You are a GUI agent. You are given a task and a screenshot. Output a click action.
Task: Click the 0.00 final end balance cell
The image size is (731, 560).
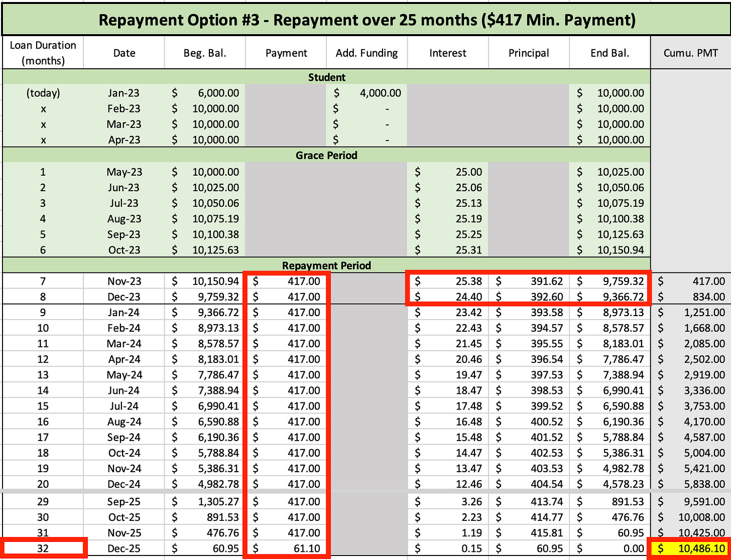(610, 548)
